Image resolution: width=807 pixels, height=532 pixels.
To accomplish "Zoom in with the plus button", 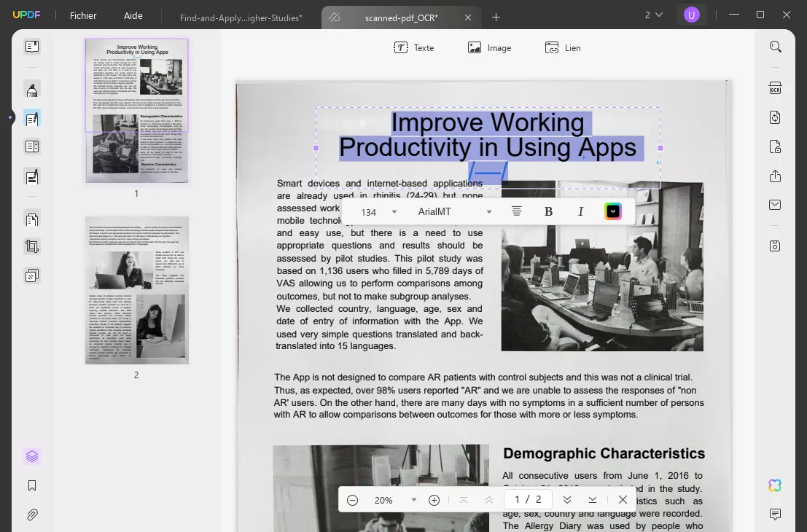I will tap(434, 500).
